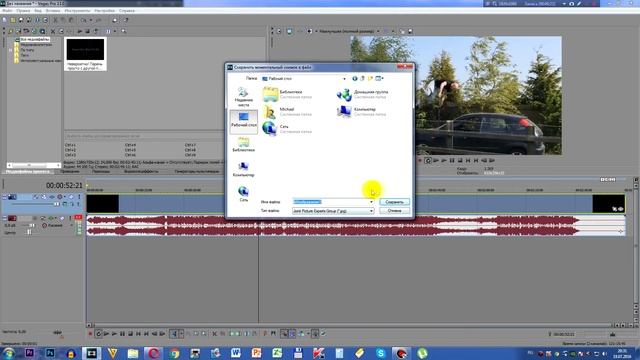Select Все медиафайлы in media tree
This screenshot has height=360, width=640.
(x=34, y=40)
